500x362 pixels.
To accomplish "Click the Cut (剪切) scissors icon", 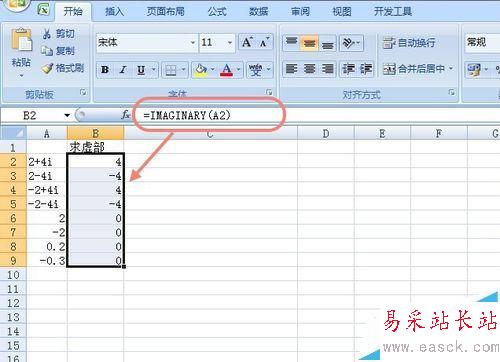I will pyautogui.click(x=47, y=34).
